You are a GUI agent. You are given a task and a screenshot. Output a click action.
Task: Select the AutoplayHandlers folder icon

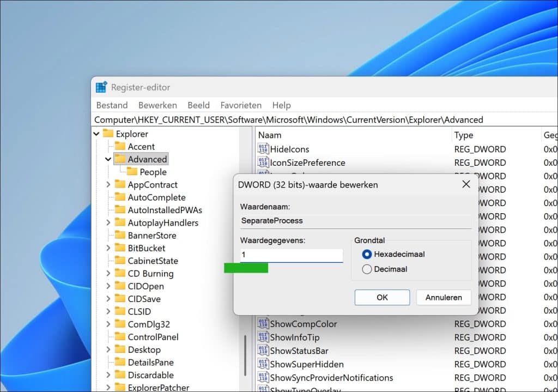click(x=120, y=222)
